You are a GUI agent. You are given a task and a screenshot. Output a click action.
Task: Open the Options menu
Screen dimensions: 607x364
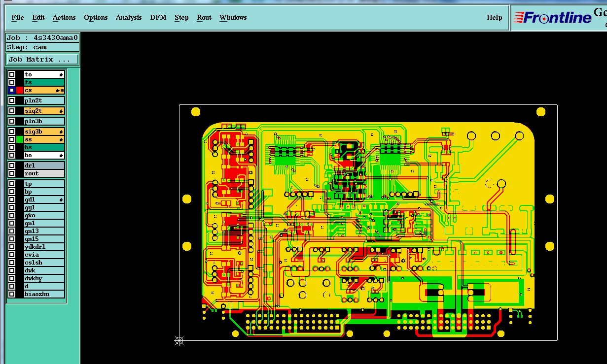tap(96, 17)
